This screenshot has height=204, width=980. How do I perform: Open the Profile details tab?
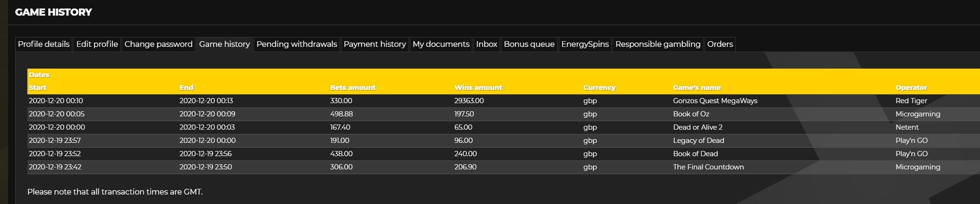[x=44, y=44]
